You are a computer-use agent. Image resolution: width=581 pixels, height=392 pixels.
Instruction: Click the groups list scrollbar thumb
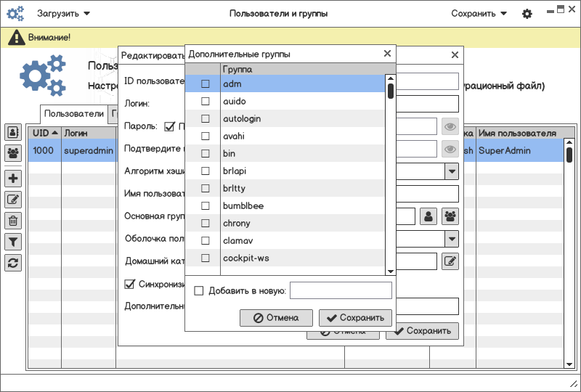point(391,91)
